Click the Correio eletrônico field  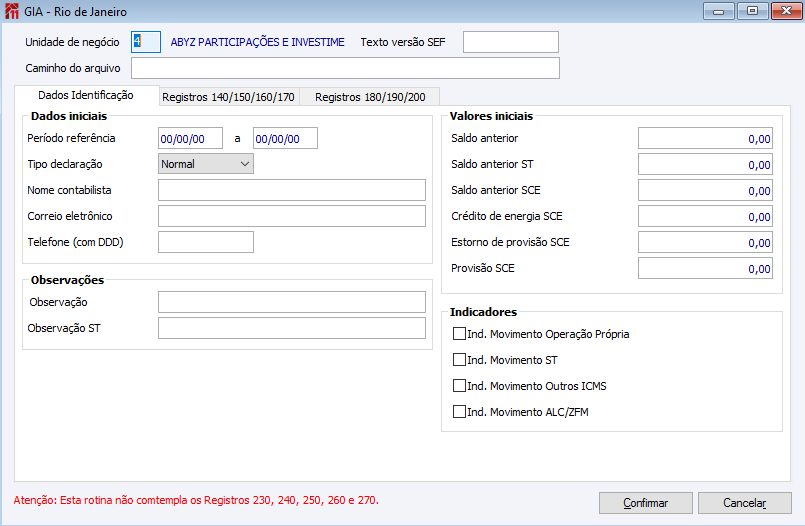click(x=292, y=216)
